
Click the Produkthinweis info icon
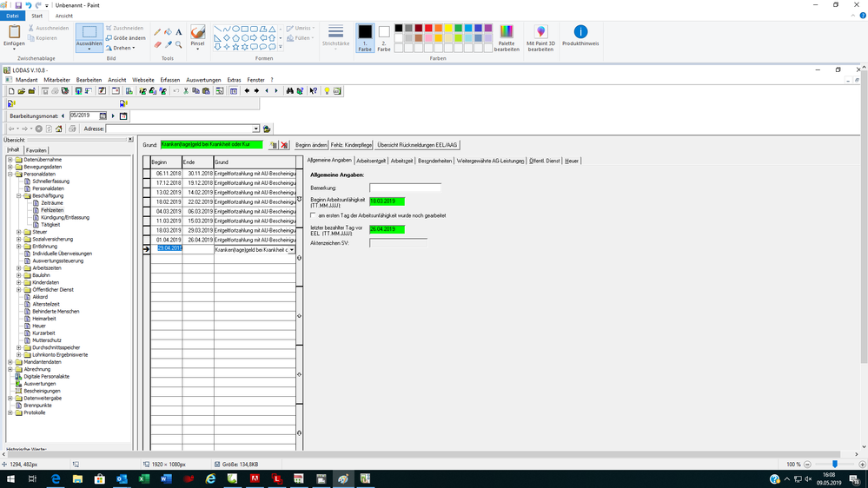[x=580, y=36]
